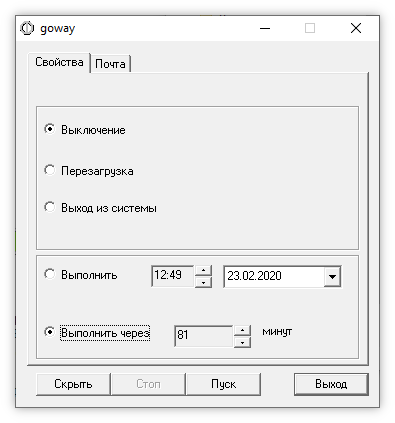The height and width of the screenshot is (423, 395).
Task: Open the date dropdown showing 23.02.2020
Action: pyautogui.click(x=332, y=276)
